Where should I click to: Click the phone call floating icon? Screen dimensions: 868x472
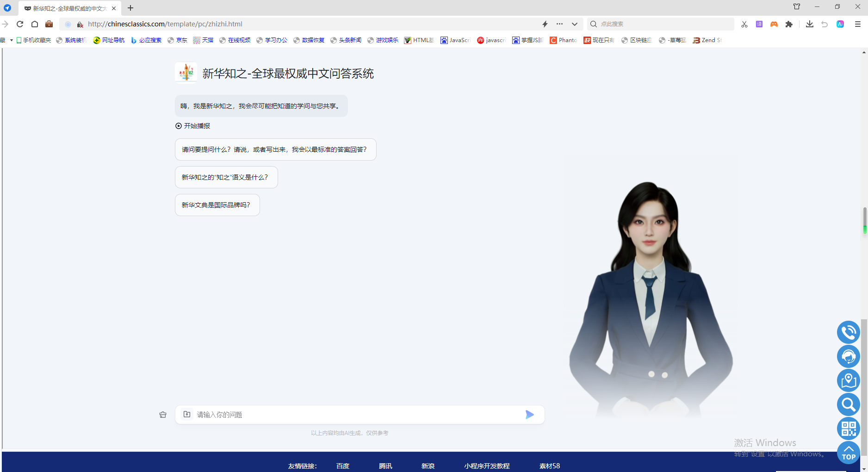point(849,332)
